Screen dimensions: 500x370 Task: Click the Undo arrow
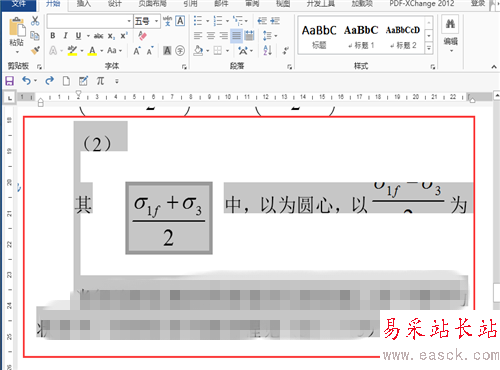point(26,81)
